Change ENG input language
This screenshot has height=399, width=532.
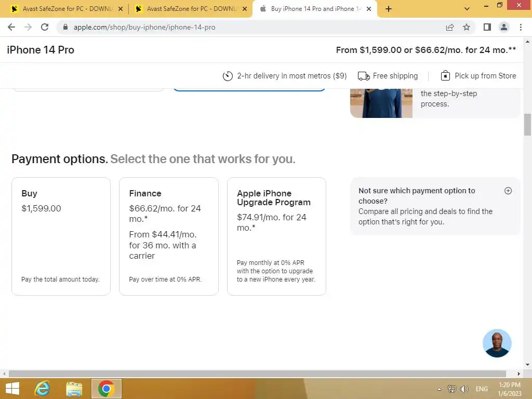pos(482,389)
